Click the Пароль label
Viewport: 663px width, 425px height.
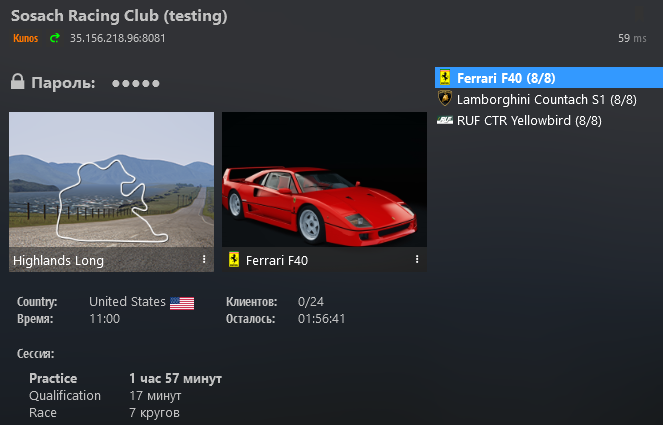click(x=63, y=83)
